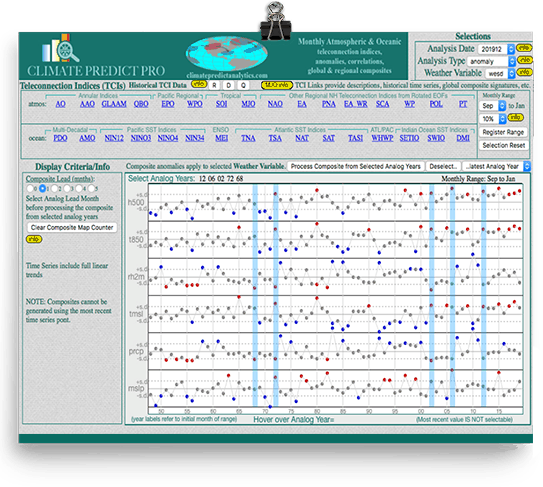This screenshot has height=487, width=543.
Task: Click Clear Composite Map Counter button
Action: [x=72, y=228]
